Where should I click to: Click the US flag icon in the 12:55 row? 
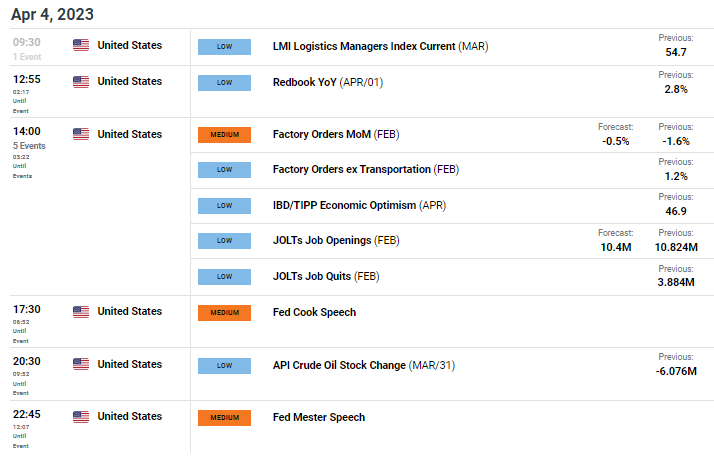[x=81, y=81]
